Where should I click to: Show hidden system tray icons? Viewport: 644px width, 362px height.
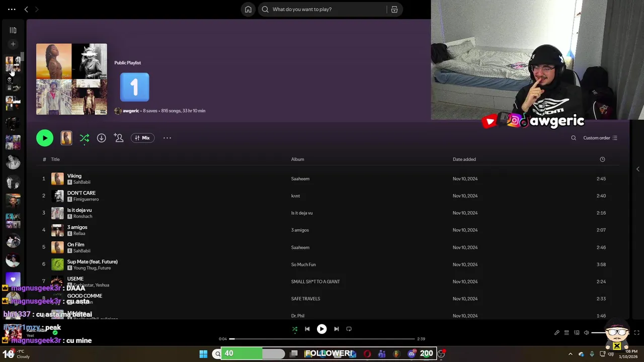570,354
